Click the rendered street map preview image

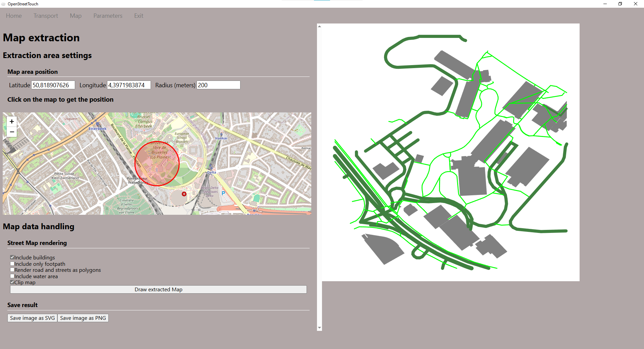[x=451, y=152]
